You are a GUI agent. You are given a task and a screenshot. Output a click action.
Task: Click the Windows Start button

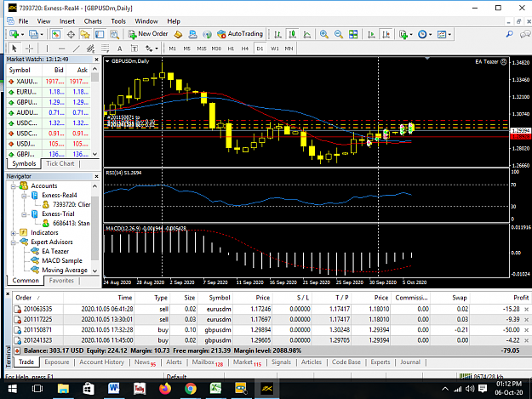click(x=12, y=389)
